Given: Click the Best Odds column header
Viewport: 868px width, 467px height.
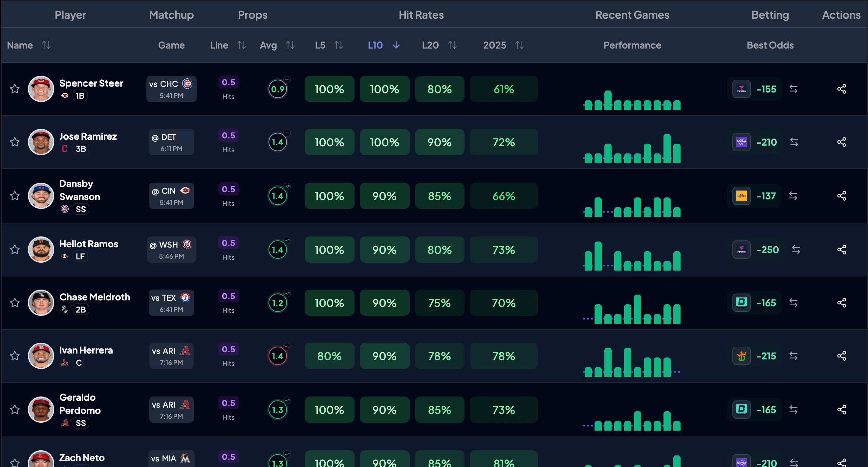Looking at the screenshot, I should [x=770, y=45].
